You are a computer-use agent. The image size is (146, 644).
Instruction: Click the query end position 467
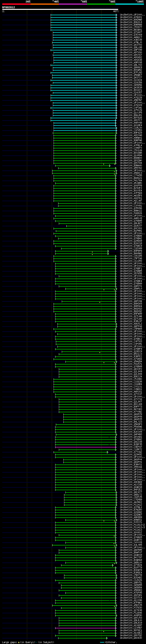[x=115, y=11]
